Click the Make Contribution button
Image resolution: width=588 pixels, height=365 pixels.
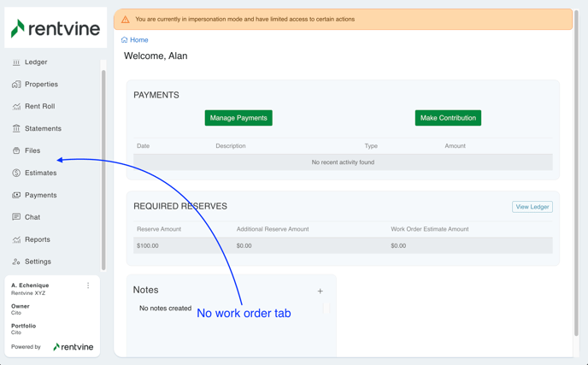coord(448,118)
